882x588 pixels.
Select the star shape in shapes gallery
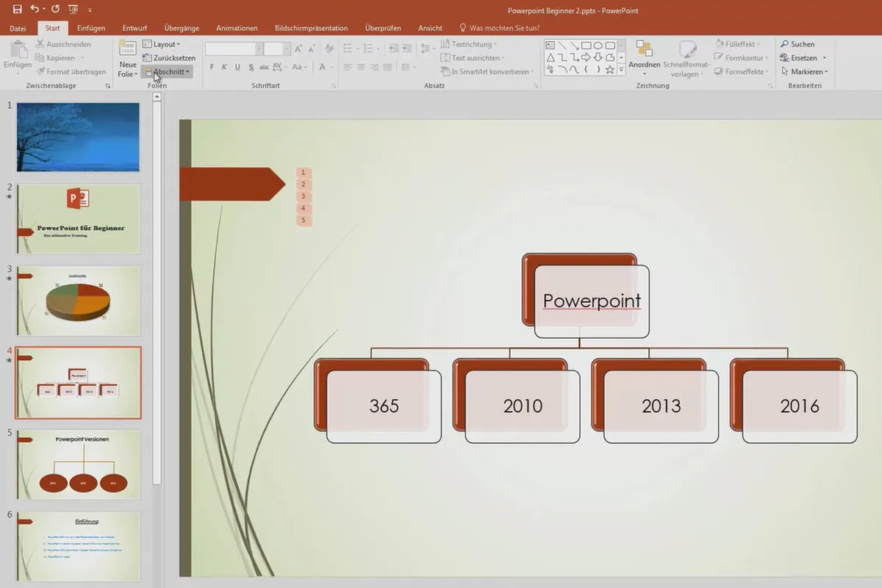(x=609, y=69)
